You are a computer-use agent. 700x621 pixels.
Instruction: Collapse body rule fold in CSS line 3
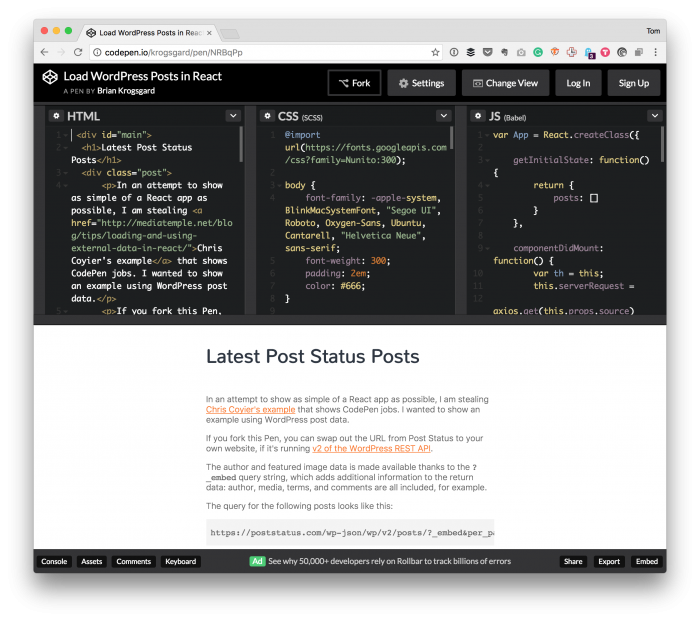[x=279, y=185]
